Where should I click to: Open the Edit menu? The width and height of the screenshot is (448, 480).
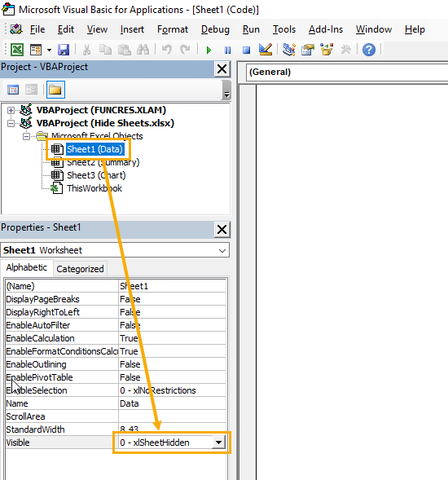click(x=66, y=29)
